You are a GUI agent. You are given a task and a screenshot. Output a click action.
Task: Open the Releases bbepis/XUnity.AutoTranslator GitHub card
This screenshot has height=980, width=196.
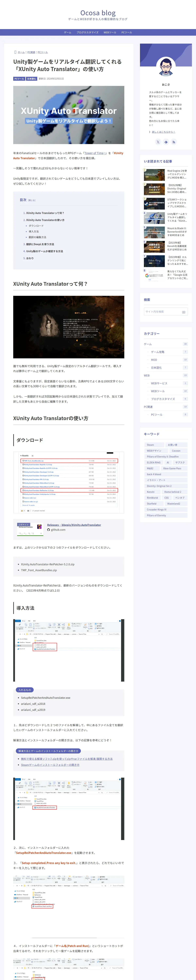tap(68, 529)
